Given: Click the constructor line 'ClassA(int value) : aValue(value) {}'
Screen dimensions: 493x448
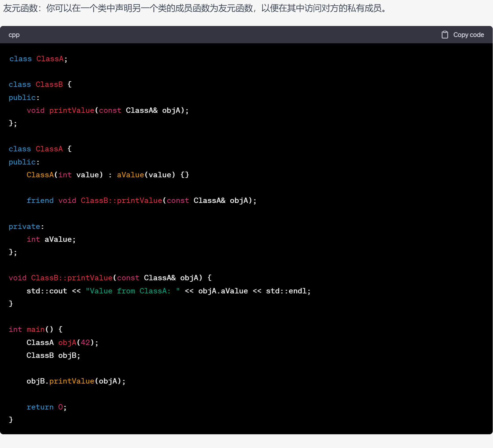Looking at the screenshot, I should (x=108, y=175).
